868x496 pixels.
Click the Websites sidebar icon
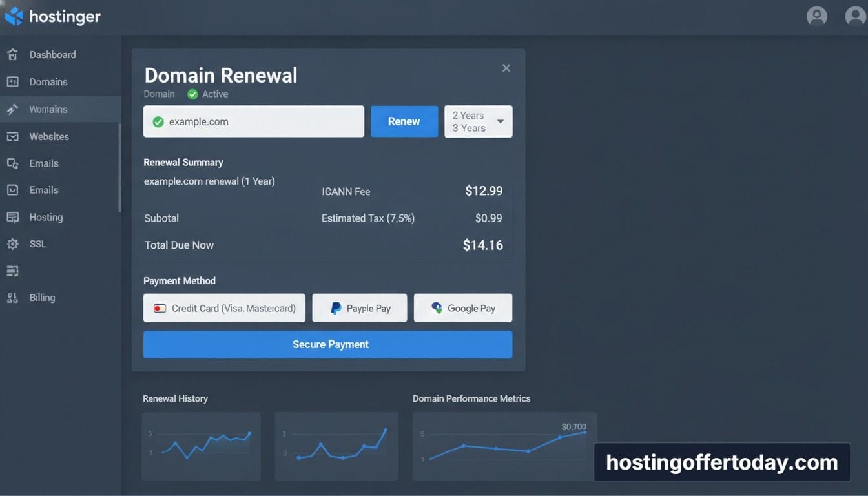[x=12, y=136]
